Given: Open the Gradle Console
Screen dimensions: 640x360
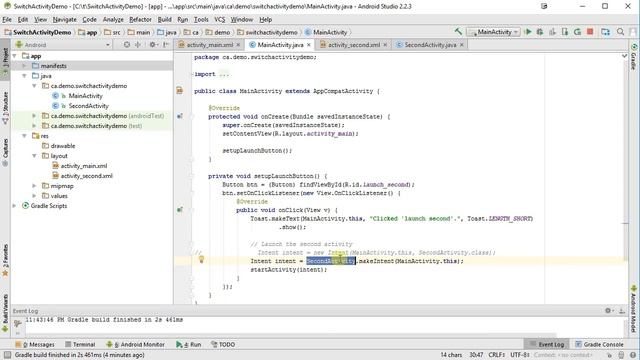Looking at the screenshot, I should coord(599,344).
